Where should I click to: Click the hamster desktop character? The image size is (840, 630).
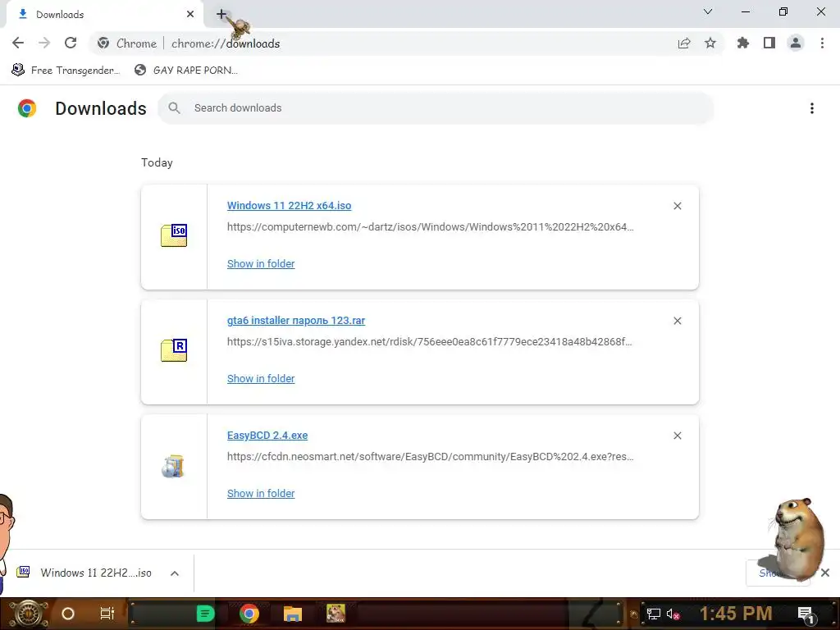tap(797, 538)
